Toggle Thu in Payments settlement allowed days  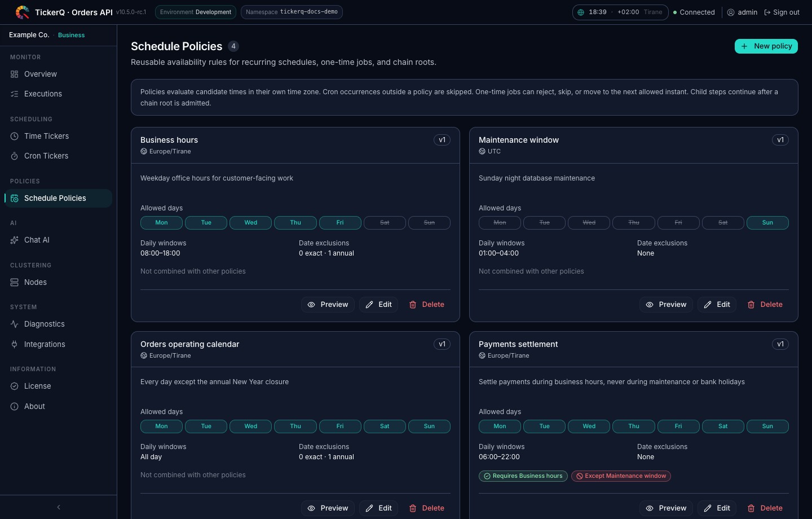pyautogui.click(x=634, y=426)
